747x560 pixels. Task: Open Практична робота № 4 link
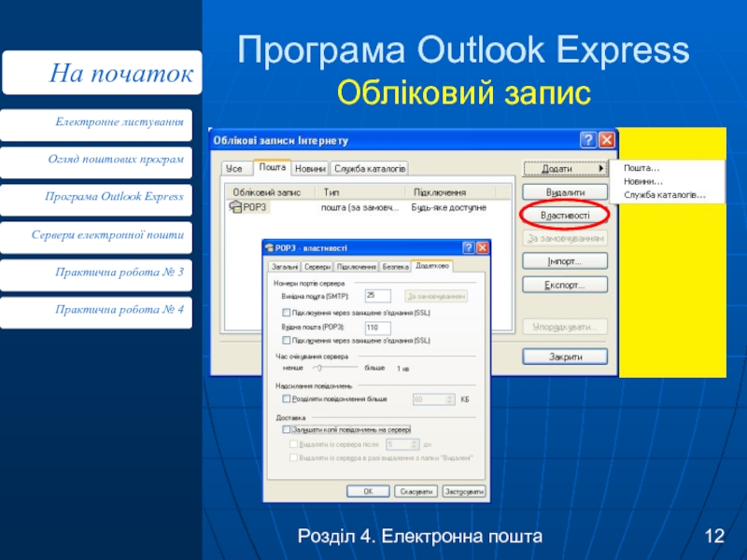click(x=96, y=311)
